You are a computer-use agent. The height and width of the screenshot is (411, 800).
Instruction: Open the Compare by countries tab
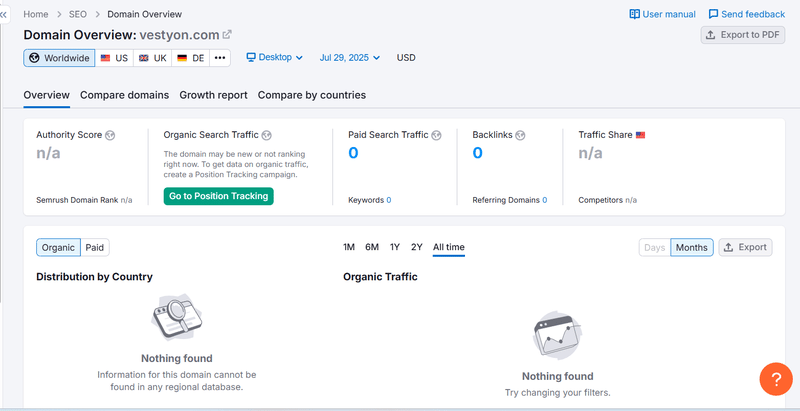pos(312,95)
